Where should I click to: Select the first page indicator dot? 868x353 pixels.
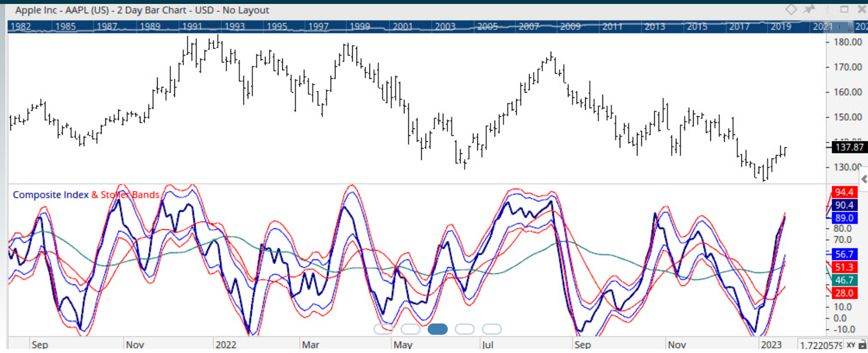pos(383,329)
